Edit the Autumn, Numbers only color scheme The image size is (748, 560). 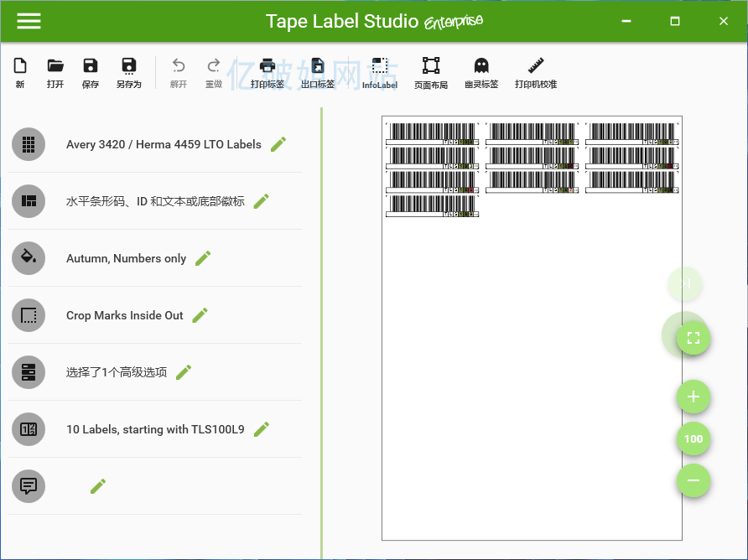202,258
